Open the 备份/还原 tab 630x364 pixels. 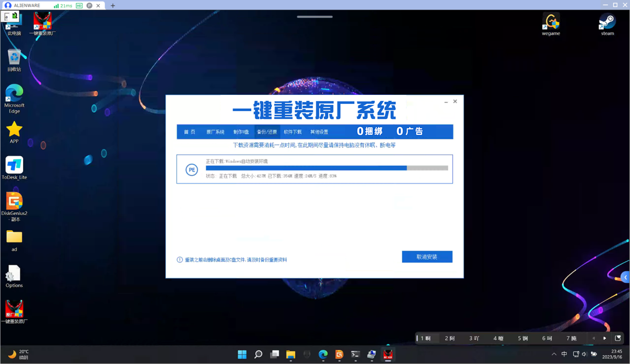pyautogui.click(x=267, y=132)
